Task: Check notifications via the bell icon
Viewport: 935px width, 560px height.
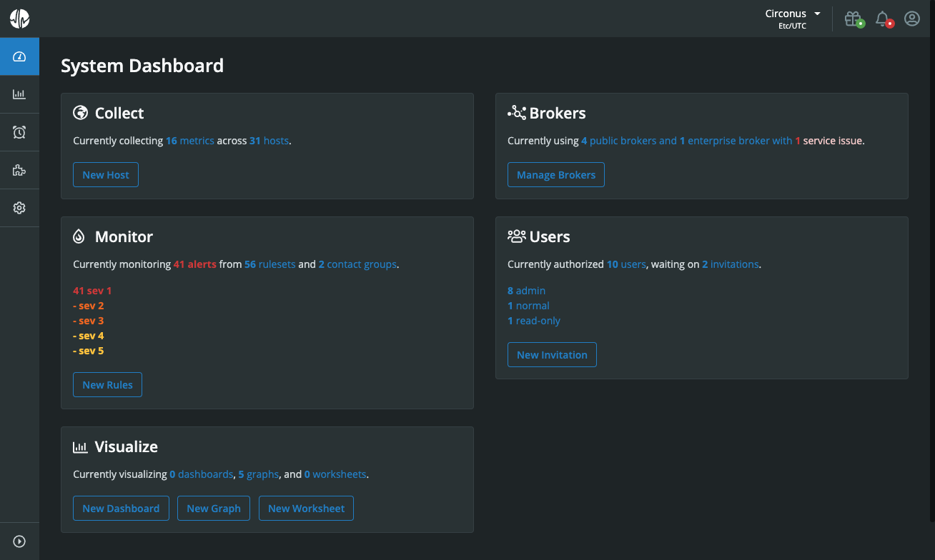Action: (x=883, y=19)
